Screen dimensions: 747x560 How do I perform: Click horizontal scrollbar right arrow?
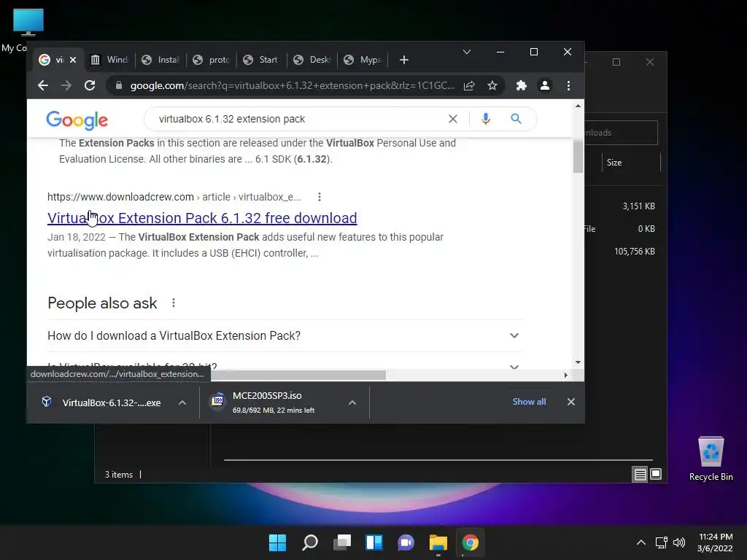click(565, 376)
